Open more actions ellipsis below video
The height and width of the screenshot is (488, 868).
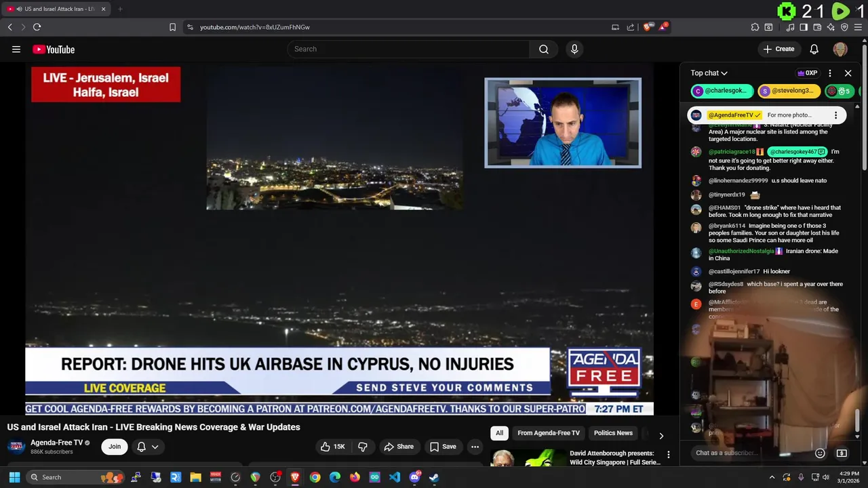[475, 447]
